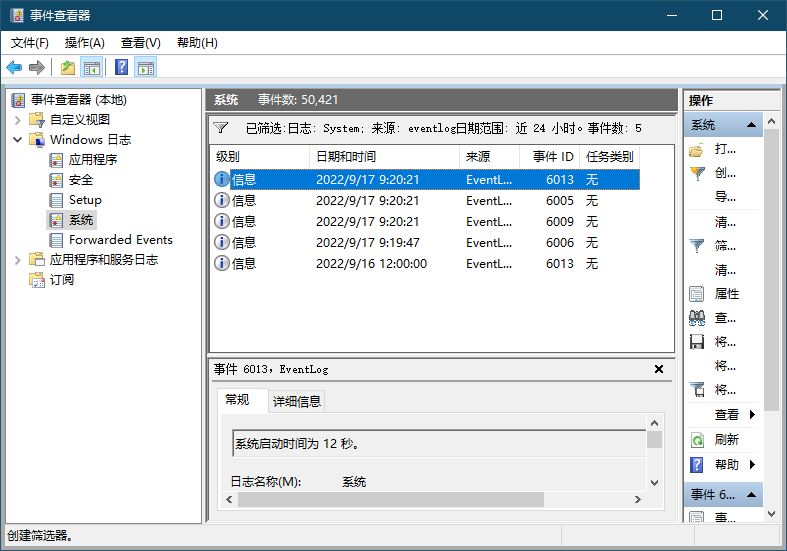Select the Forwarded Events log

point(120,240)
